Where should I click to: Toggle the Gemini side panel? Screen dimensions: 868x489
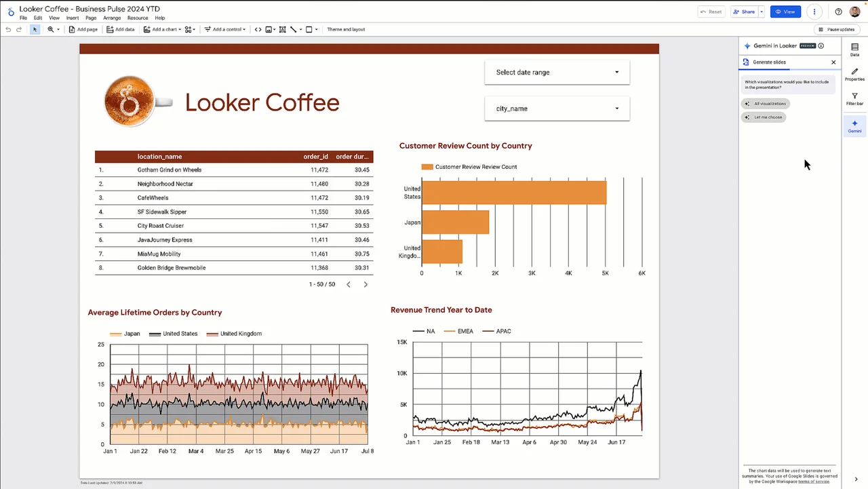click(854, 126)
